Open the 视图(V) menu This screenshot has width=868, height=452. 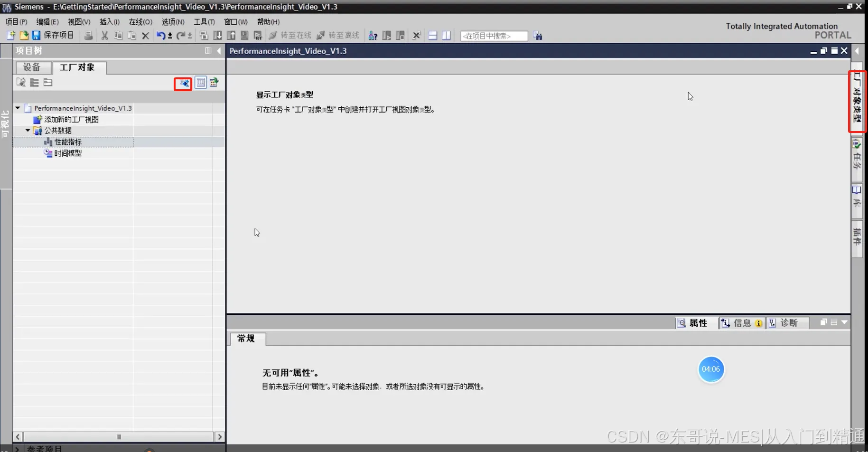79,22
